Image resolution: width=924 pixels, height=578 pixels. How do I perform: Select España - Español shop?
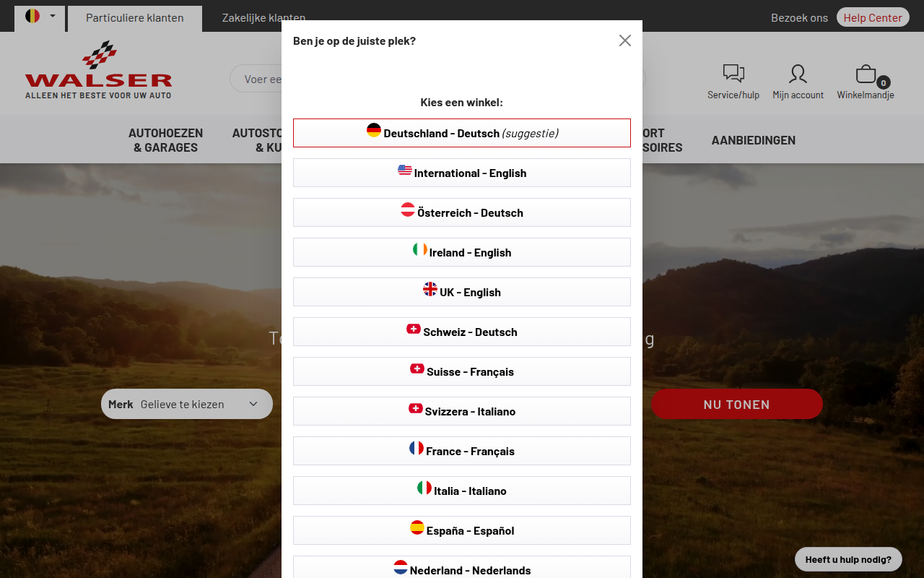pyautogui.click(x=462, y=530)
